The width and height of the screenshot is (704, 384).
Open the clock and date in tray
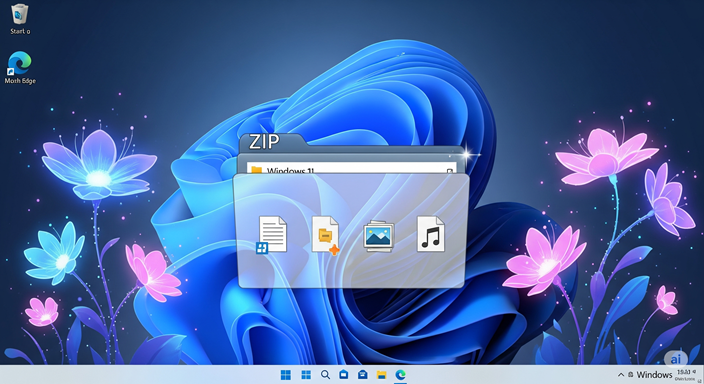(x=685, y=375)
